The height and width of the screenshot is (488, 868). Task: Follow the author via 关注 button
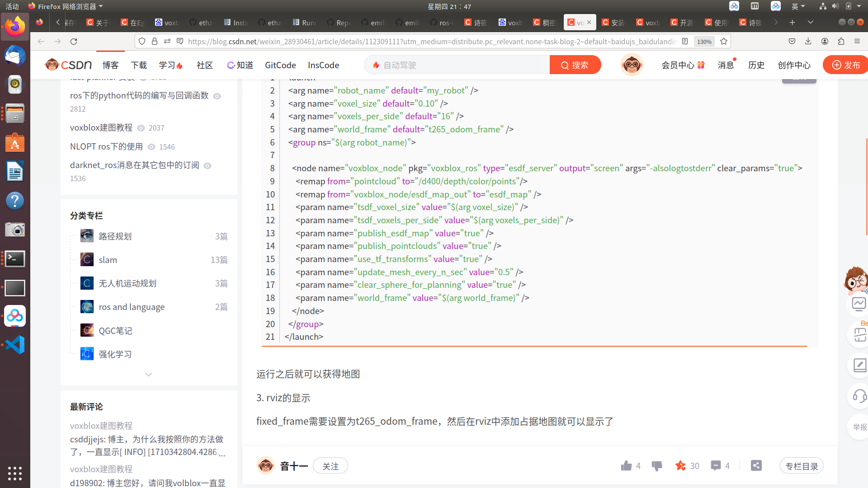click(x=330, y=465)
